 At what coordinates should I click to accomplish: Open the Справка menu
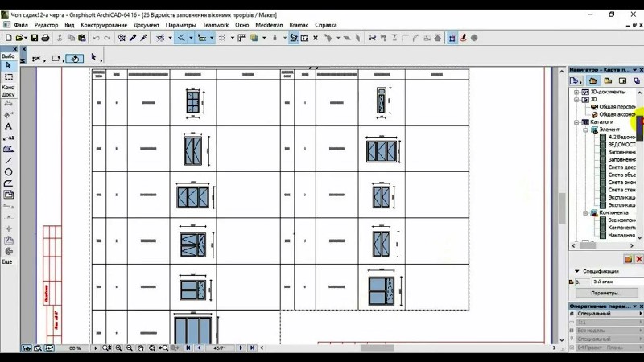click(x=326, y=25)
